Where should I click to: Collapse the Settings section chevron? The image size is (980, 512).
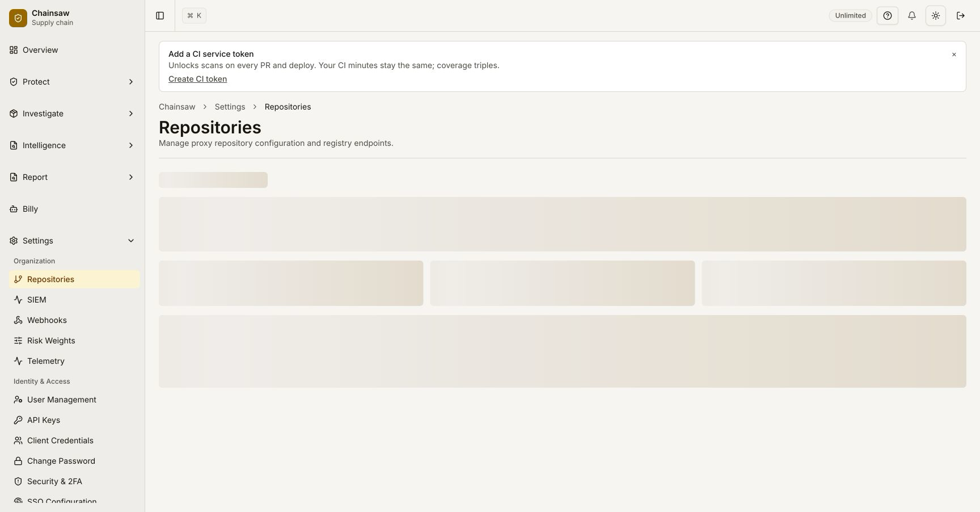pyautogui.click(x=131, y=241)
